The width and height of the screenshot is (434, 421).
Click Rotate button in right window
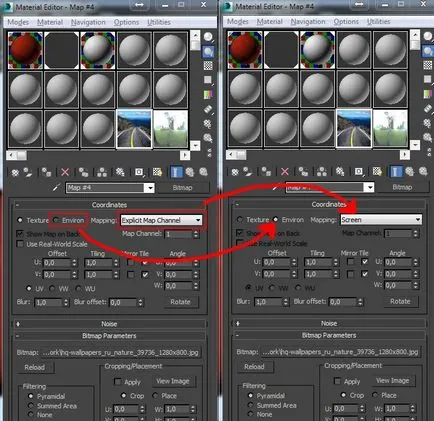tap(400, 301)
